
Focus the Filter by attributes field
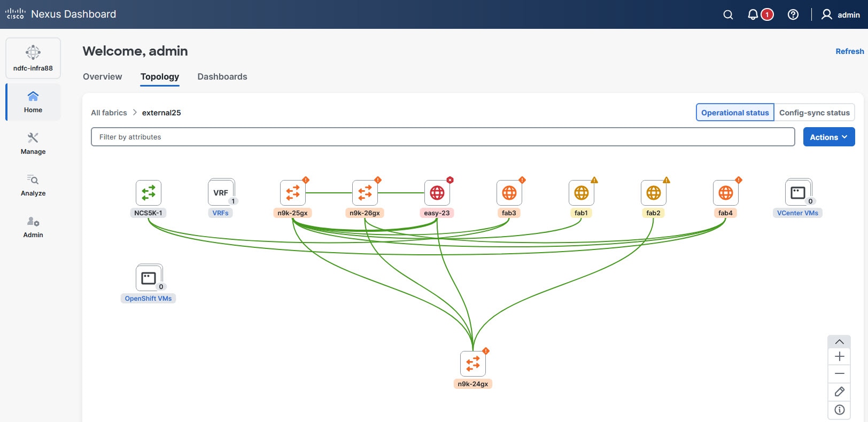[x=443, y=137]
